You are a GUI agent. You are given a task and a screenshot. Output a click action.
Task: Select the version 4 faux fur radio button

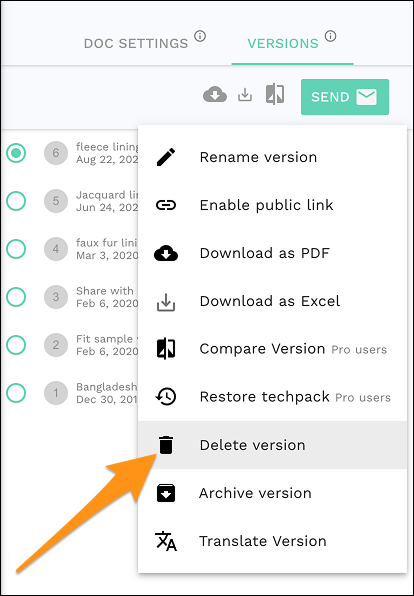tap(16, 249)
